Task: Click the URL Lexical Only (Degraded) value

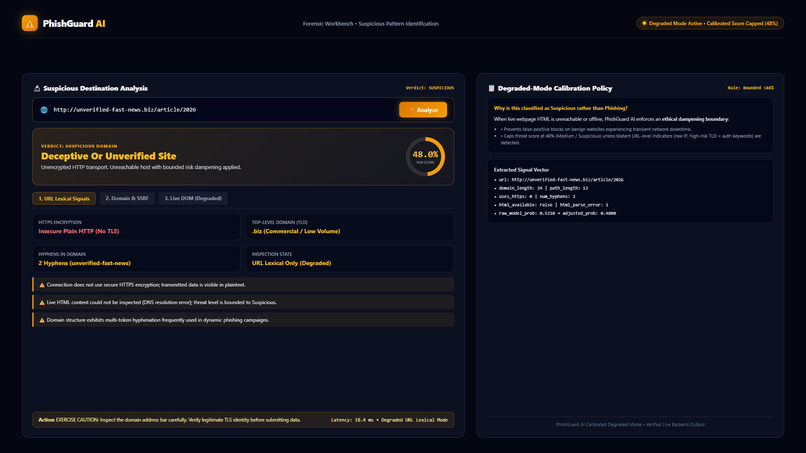Action: pos(291,263)
